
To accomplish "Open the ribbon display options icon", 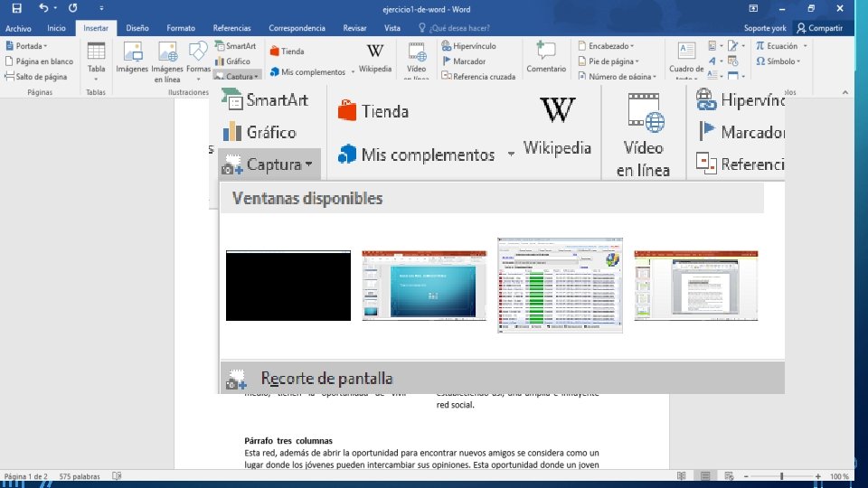I will coord(753,8).
